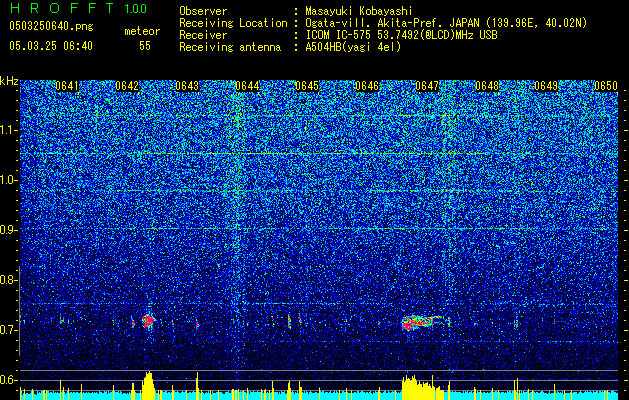The image size is (629, 400).
Task: Click the 0646 time marker
Action: 367,86
